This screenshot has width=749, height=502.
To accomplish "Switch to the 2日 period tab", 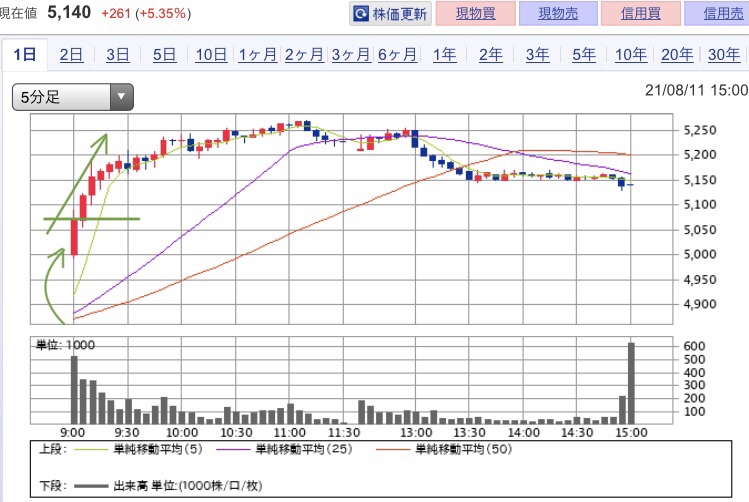I will tap(71, 55).
